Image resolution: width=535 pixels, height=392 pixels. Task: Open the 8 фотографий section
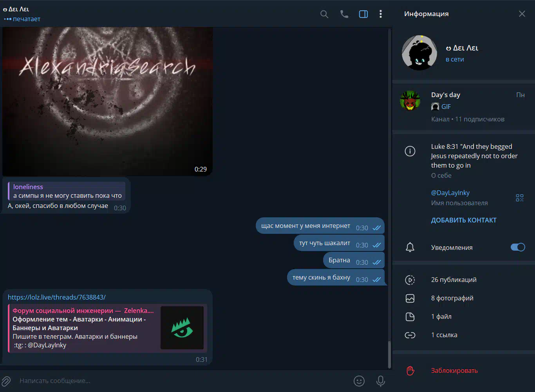(x=464, y=298)
